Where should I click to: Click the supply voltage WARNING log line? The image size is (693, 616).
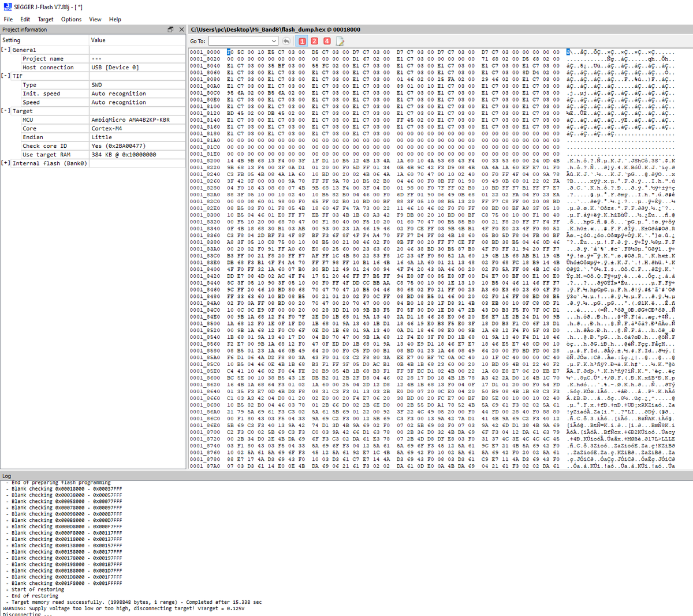pos(124,608)
